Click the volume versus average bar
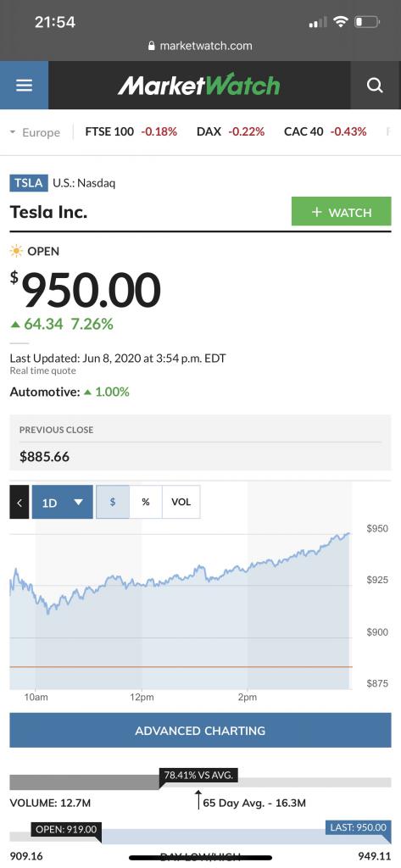 click(x=200, y=782)
